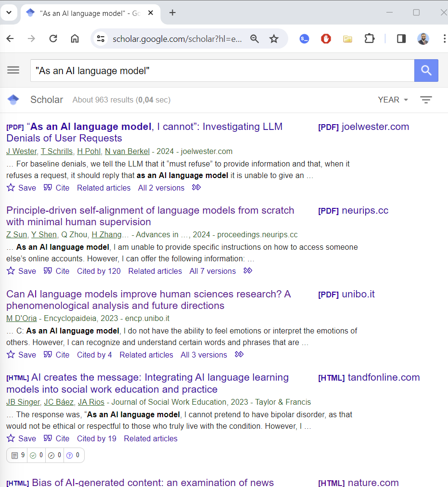This screenshot has width=448, height=487.
Task: Click into the Scholar search box
Action: (x=222, y=71)
